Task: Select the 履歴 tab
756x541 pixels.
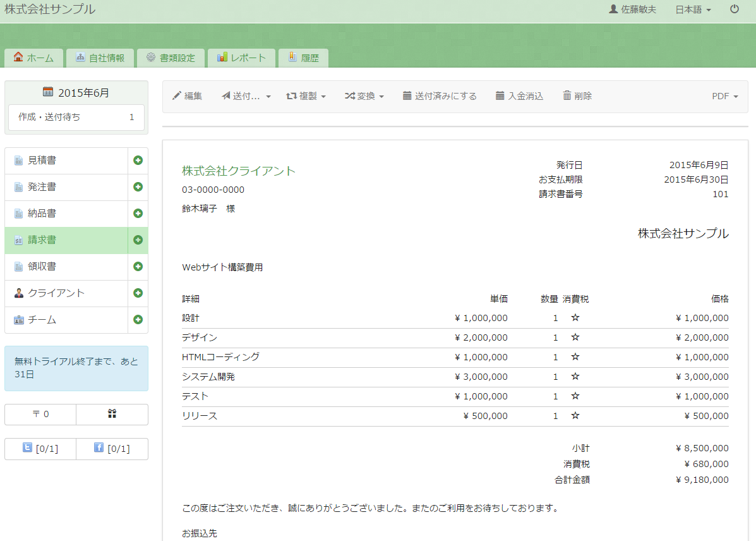Action: click(304, 58)
